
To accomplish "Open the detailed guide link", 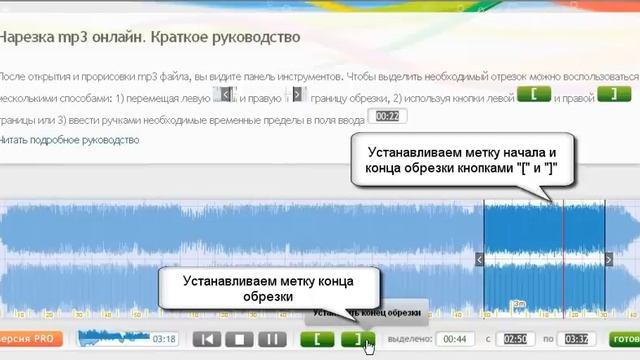I will [x=69, y=140].
